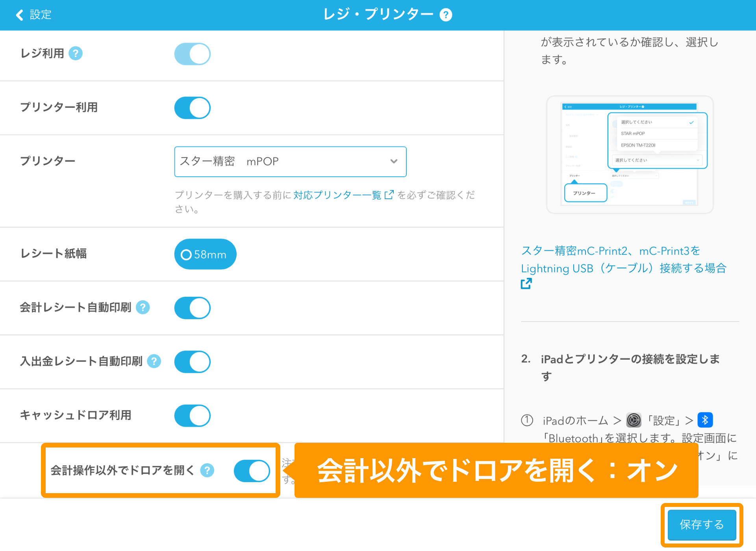Screen dimensions: 756x551
Task: Open help icon next to 会計レシート自動印刷
Action: tap(143, 307)
